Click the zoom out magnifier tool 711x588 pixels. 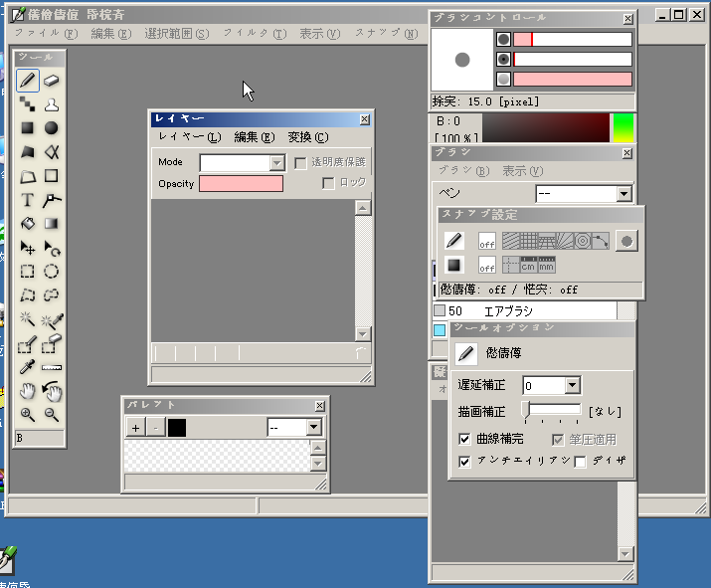click(x=52, y=414)
